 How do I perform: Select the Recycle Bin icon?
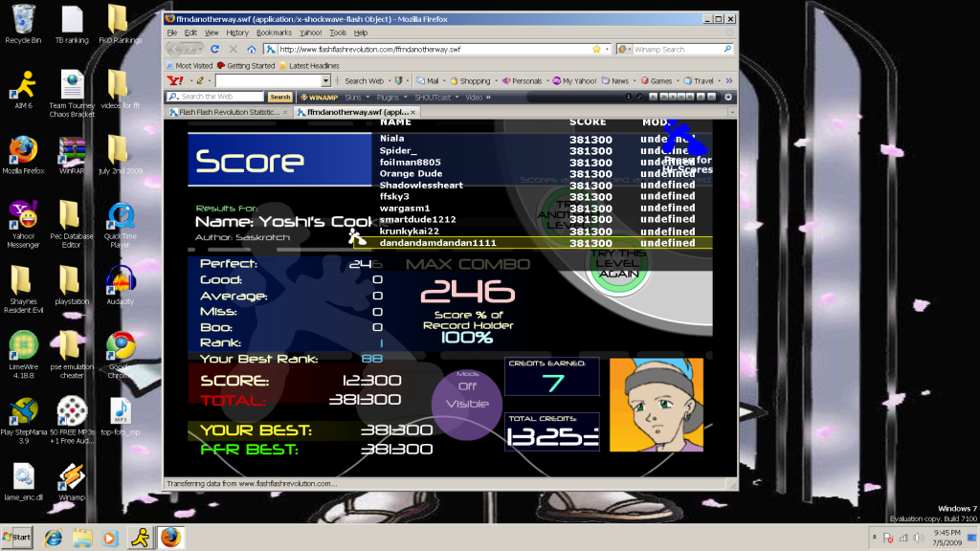click(x=23, y=21)
